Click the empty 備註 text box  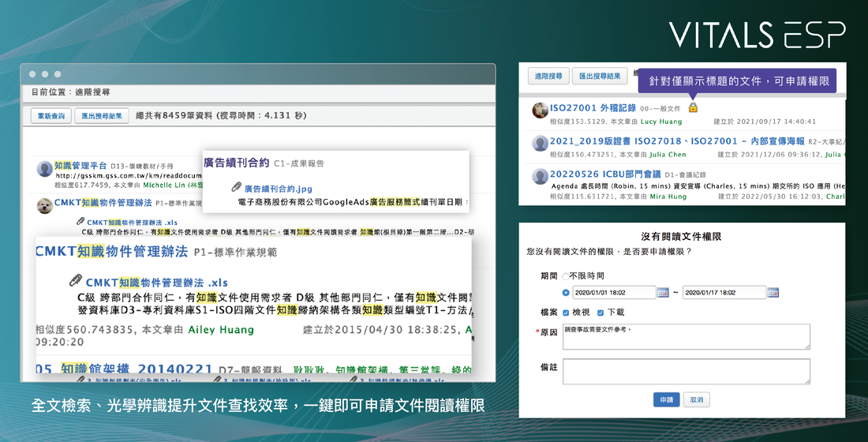pyautogui.click(x=687, y=371)
